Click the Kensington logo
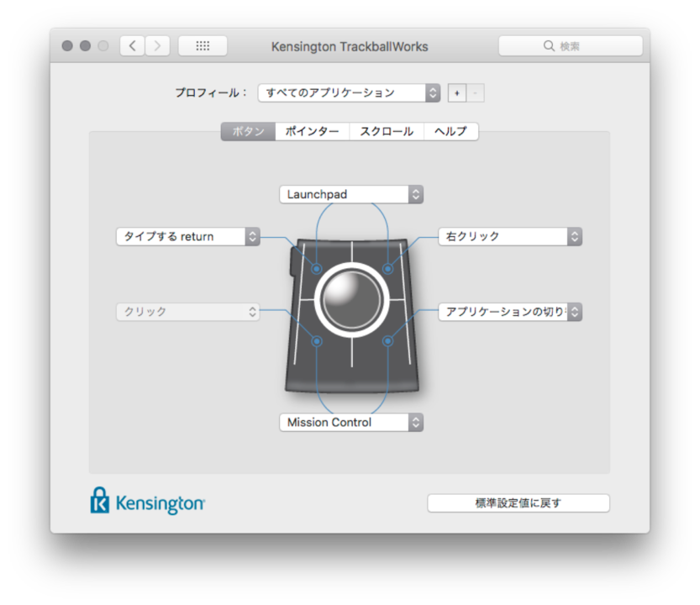Image resolution: width=700 pixels, height=605 pixels. tap(147, 502)
